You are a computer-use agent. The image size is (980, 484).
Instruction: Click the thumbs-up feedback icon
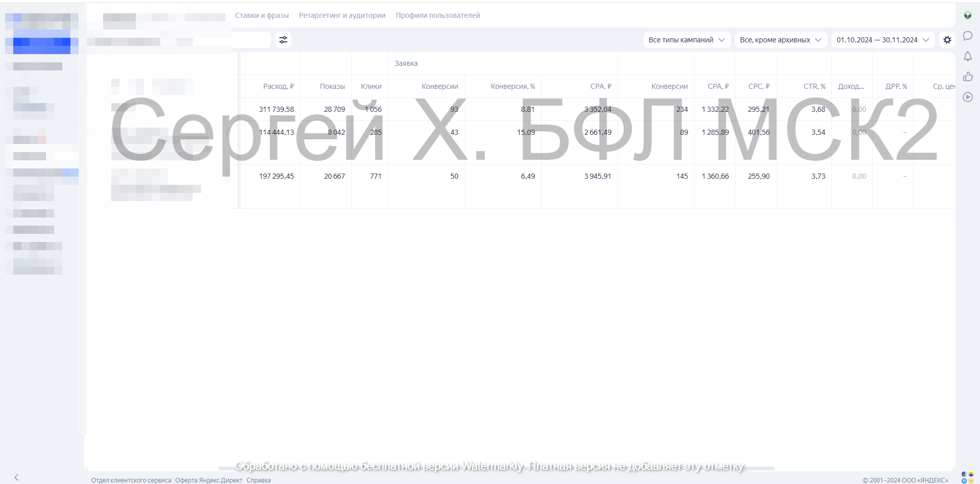968,77
